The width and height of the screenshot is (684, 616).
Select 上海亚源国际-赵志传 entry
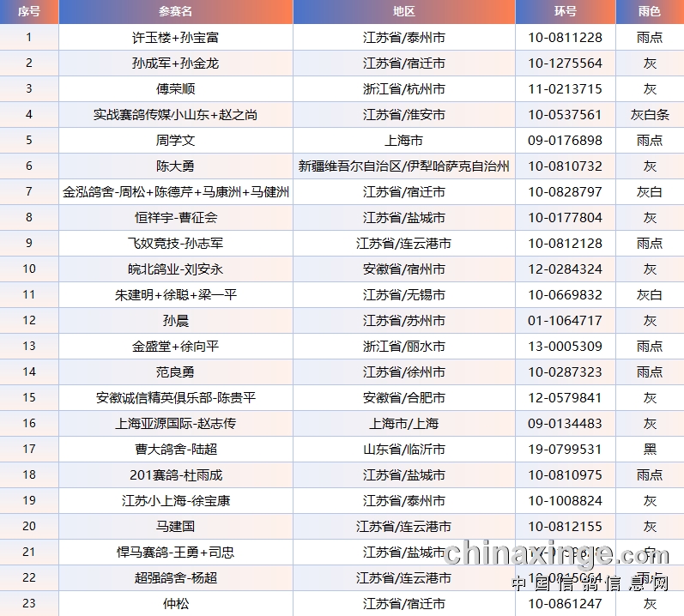[176, 424]
